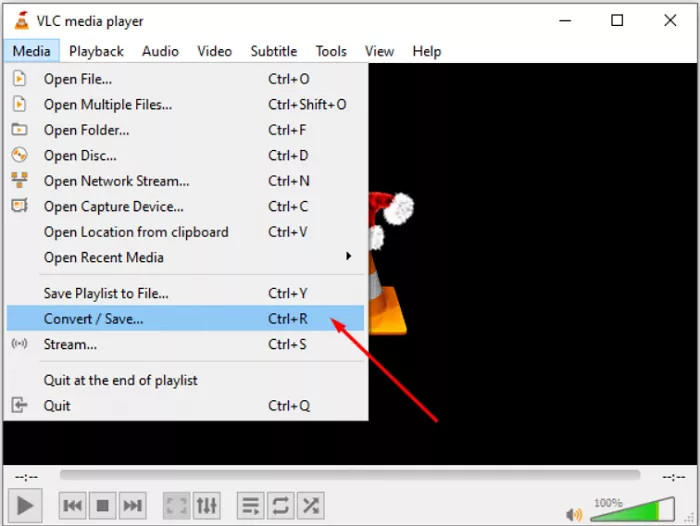Open the Tools menu
This screenshot has height=526, width=700.
pyautogui.click(x=331, y=51)
